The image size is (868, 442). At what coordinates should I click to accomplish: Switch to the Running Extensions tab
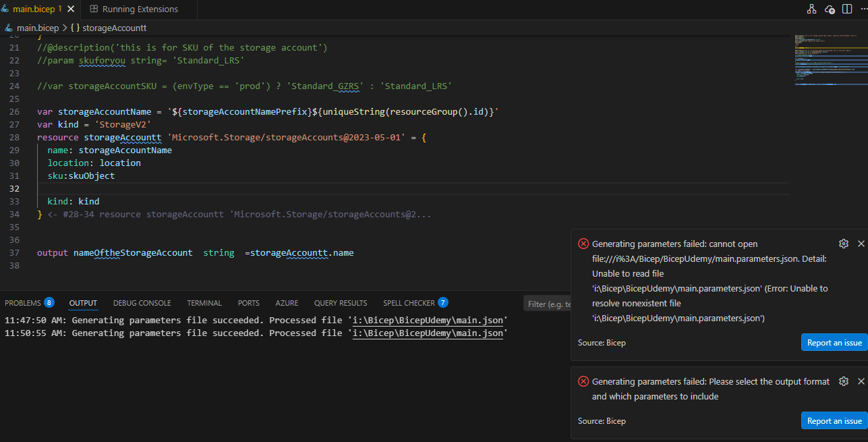[x=139, y=9]
